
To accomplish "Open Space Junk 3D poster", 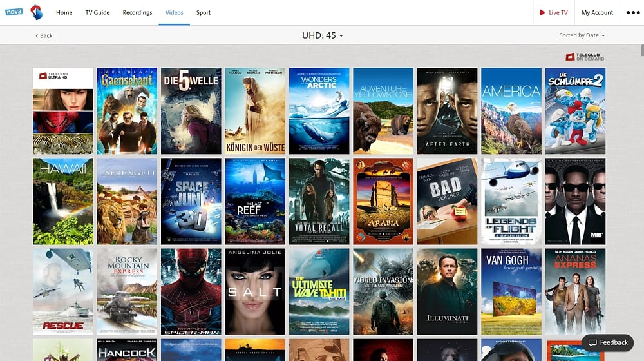I will pyautogui.click(x=191, y=202).
